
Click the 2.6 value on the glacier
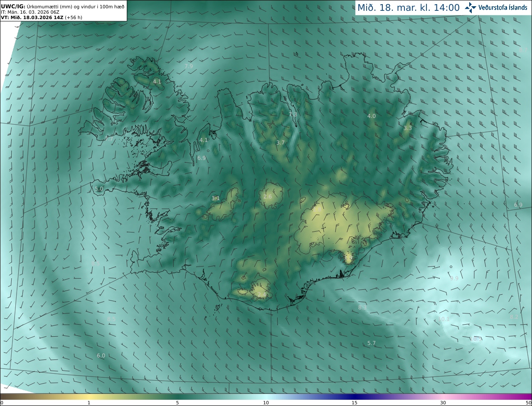(268, 196)
